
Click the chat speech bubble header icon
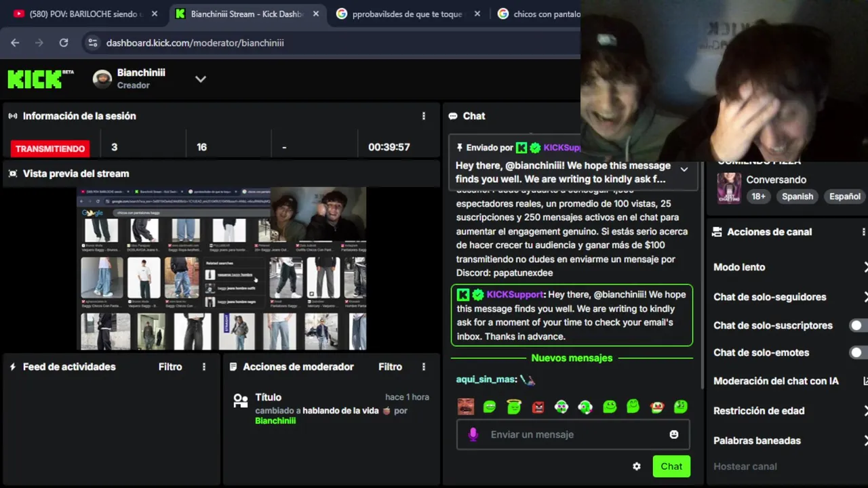(x=453, y=116)
